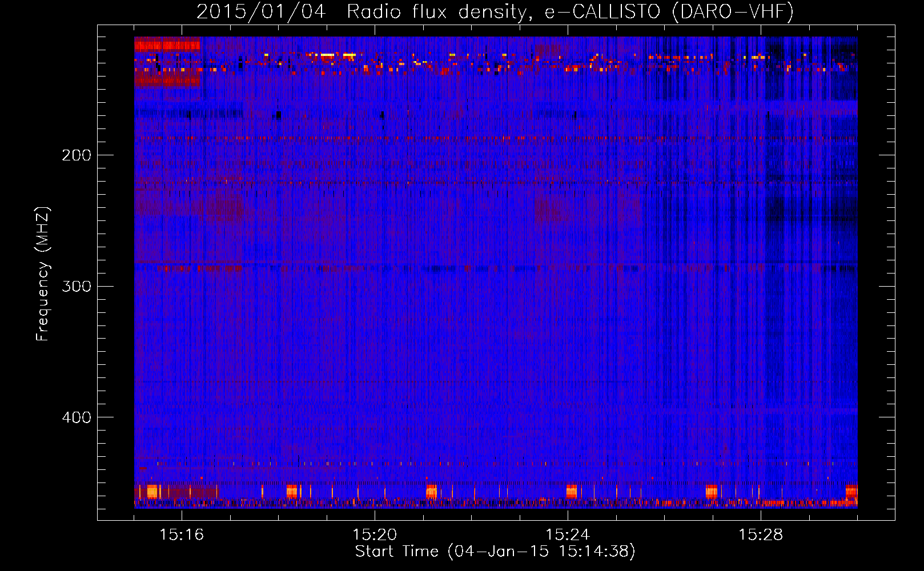
Task: Click the 15:28 time tick label
Action: click(761, 535)
